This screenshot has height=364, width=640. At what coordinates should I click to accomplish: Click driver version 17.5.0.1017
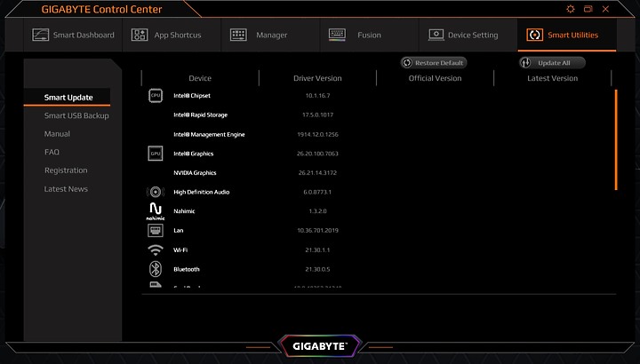click(317, 115)
